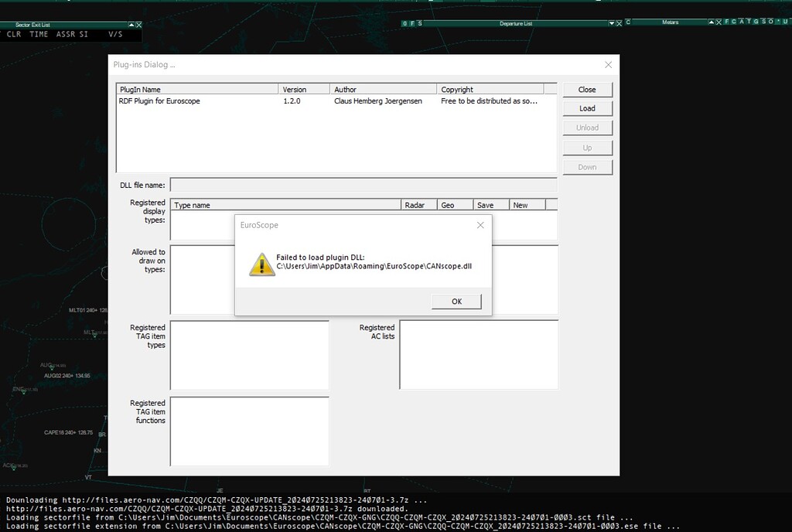
Task: Collapse the Metars list
Action: click(x=712, y=22)
